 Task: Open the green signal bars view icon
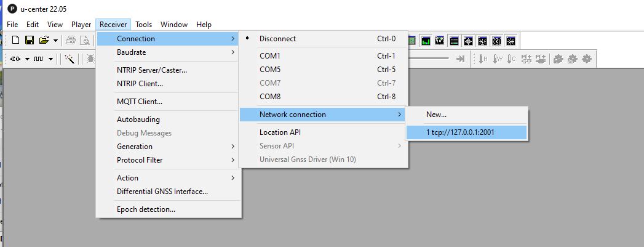point(426,41)
